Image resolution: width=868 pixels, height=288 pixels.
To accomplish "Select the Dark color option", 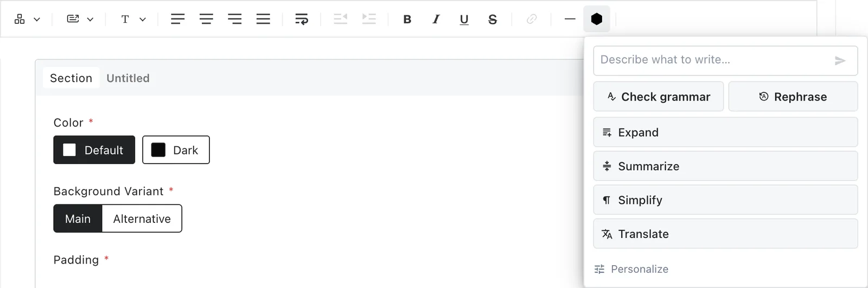I will (176, 150).
